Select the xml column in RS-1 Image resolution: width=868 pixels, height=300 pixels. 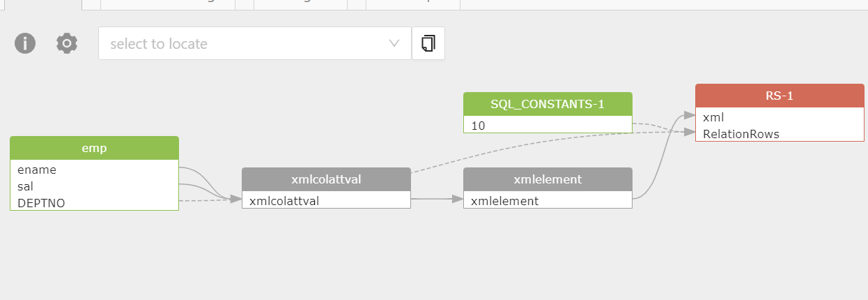[x=780, y=117]
